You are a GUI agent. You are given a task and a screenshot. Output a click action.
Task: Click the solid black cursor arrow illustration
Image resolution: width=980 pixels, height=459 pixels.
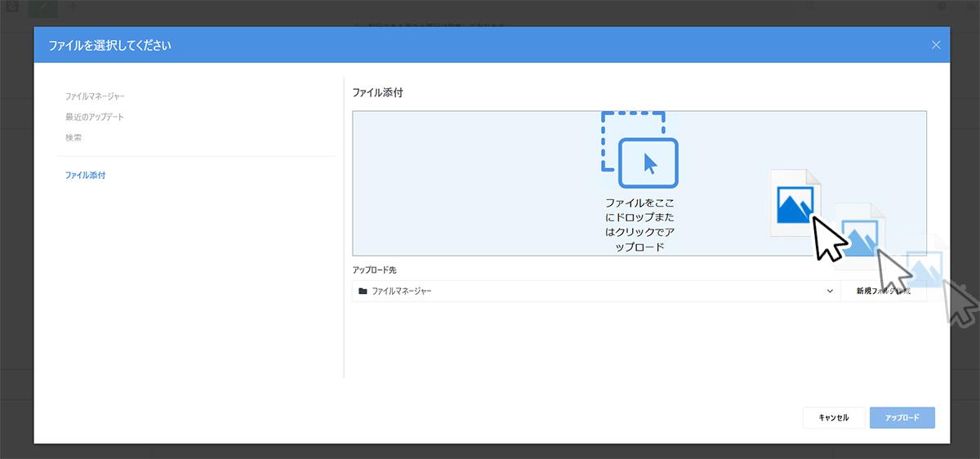coord(829,237)
